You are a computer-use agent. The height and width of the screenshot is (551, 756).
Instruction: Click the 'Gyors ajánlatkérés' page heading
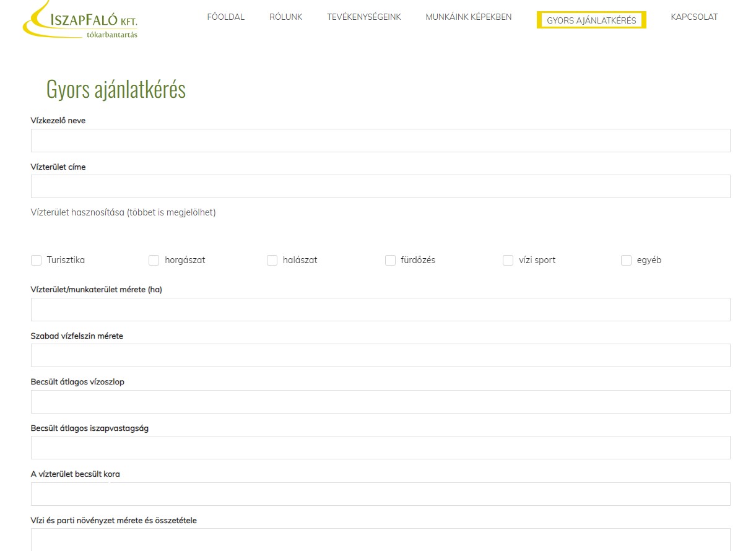point(116,90)
